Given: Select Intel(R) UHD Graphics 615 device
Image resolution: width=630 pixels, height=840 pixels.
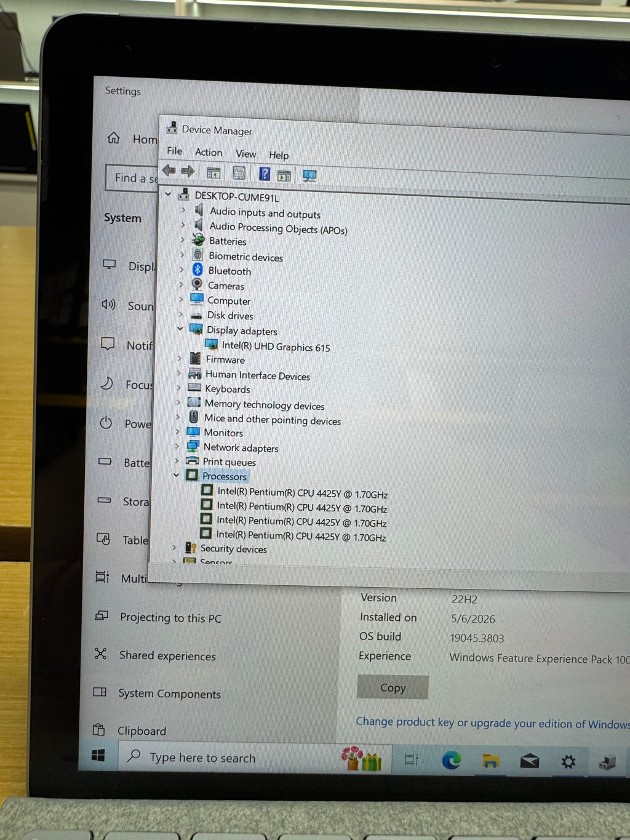Looking at the screenshot, I should click(x=276, y=346).
